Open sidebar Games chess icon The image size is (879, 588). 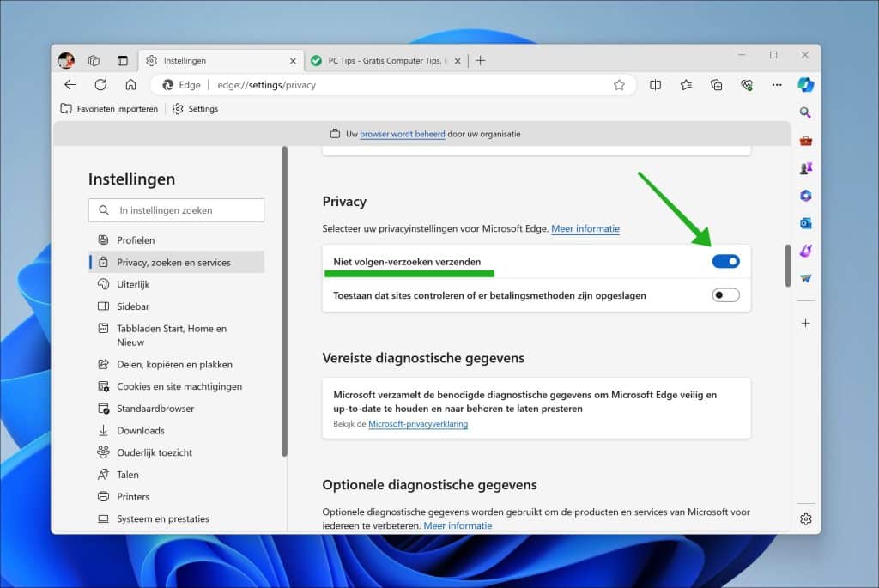point(805,168)
